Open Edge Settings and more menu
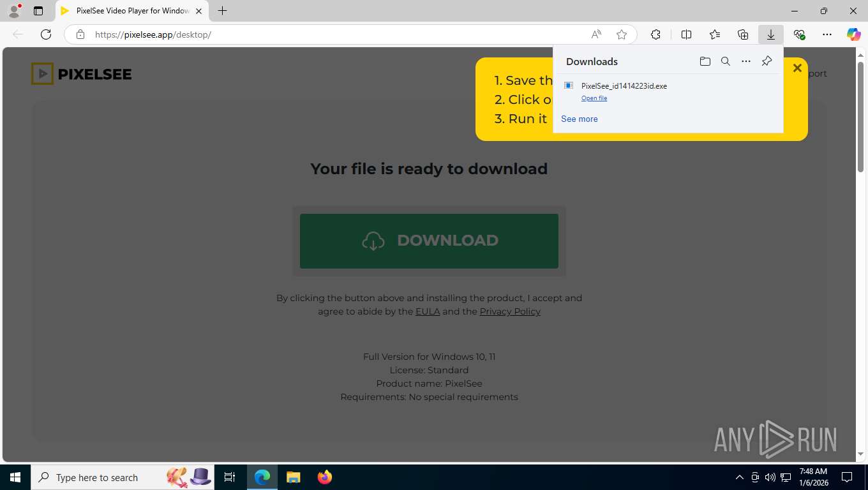Screen dimensions: 868x490 click(827, 34)
